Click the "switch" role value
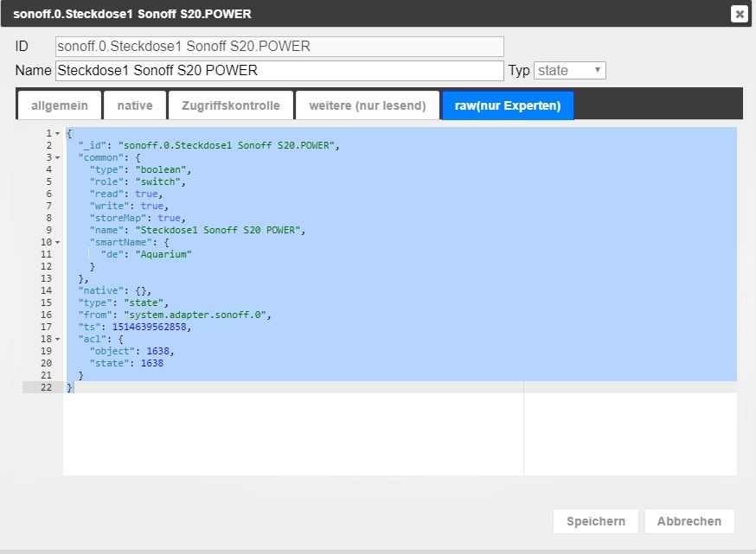This screenshot has width=756, height=554. (157, 181)
